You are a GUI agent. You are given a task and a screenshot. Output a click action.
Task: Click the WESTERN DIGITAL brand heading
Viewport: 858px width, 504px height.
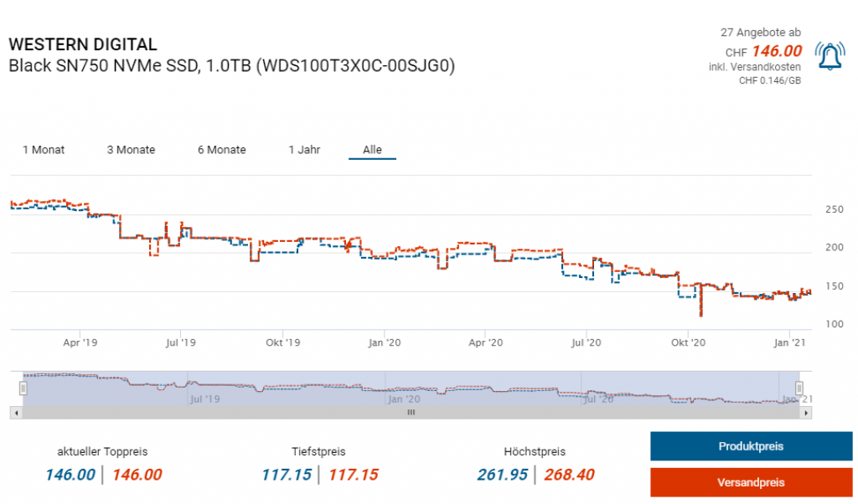click(82, 45)
